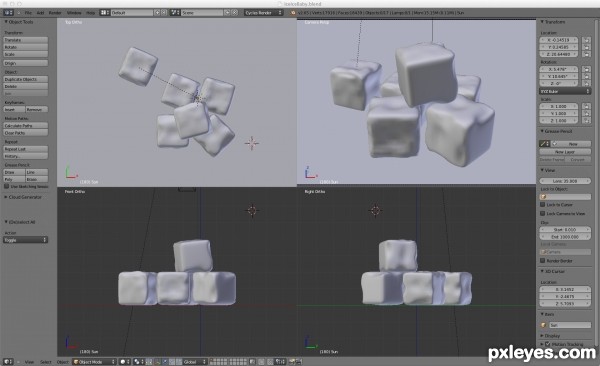Viewport: 600px width, 366px height.
Task: Open the Object Mode dropdown
Action: [x=95, y=361]
